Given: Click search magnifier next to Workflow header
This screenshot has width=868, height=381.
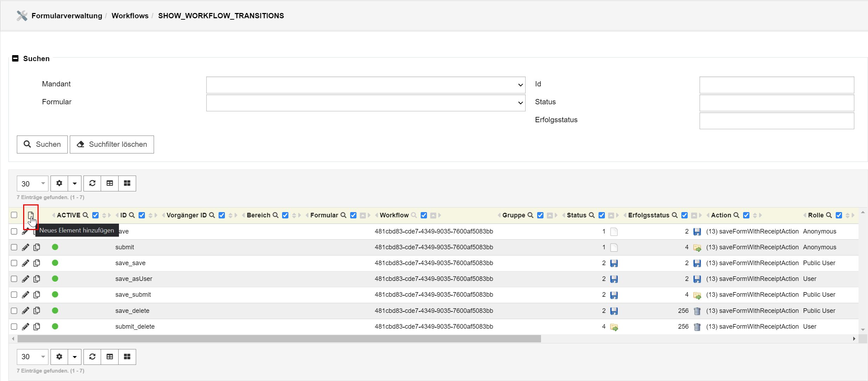Looking at the screenshot, I should point(414,215).
